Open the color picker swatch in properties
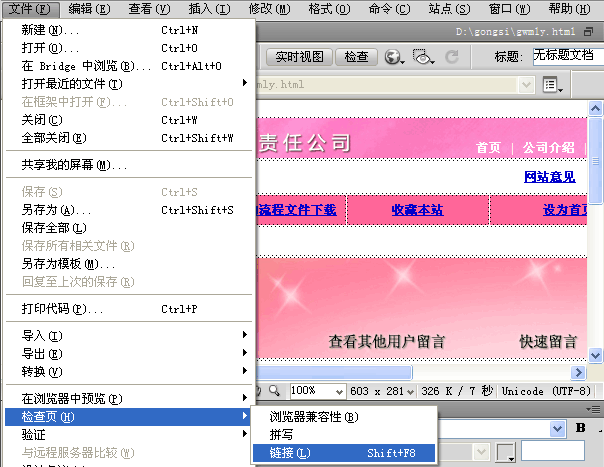This screenshot has width=604, height=467. (506, 451)
